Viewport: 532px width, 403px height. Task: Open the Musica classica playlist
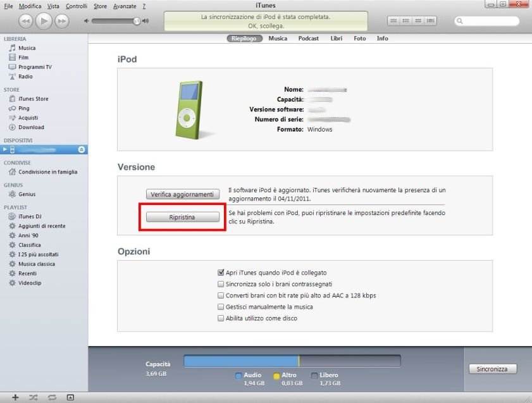pos(37,264)
